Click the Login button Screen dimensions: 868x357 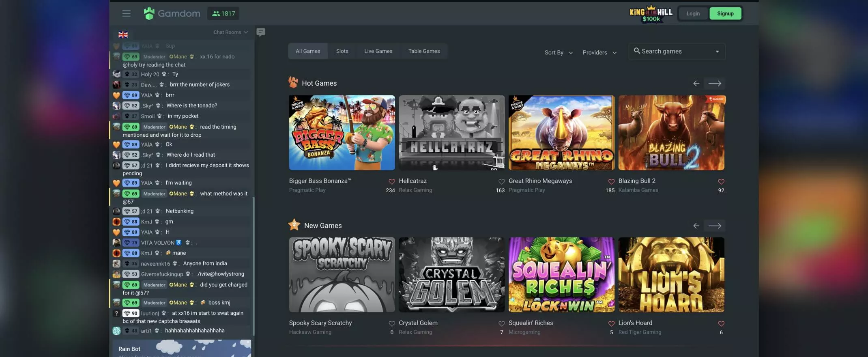[x=693, y=13]
